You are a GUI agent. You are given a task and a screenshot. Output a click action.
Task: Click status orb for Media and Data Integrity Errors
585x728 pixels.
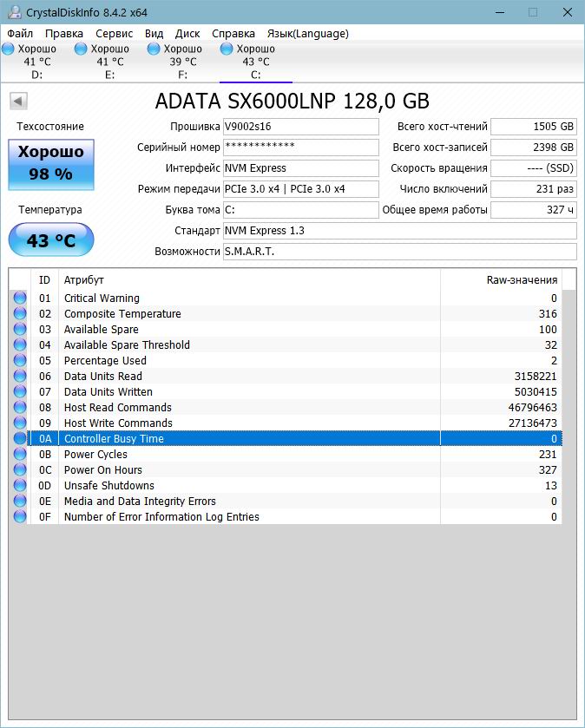20,501
